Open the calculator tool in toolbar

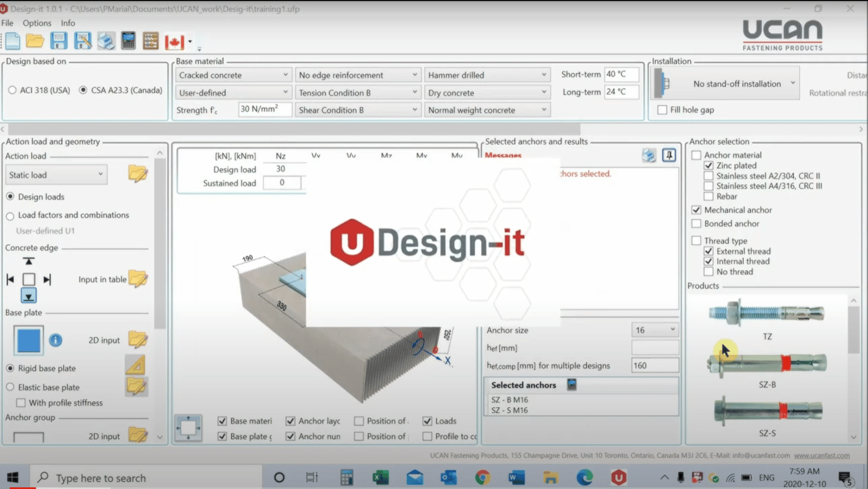click(128, 41)
